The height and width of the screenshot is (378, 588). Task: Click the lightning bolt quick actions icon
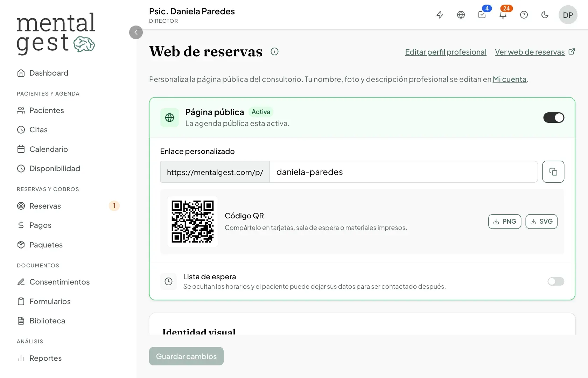click(x=440, y=15)
